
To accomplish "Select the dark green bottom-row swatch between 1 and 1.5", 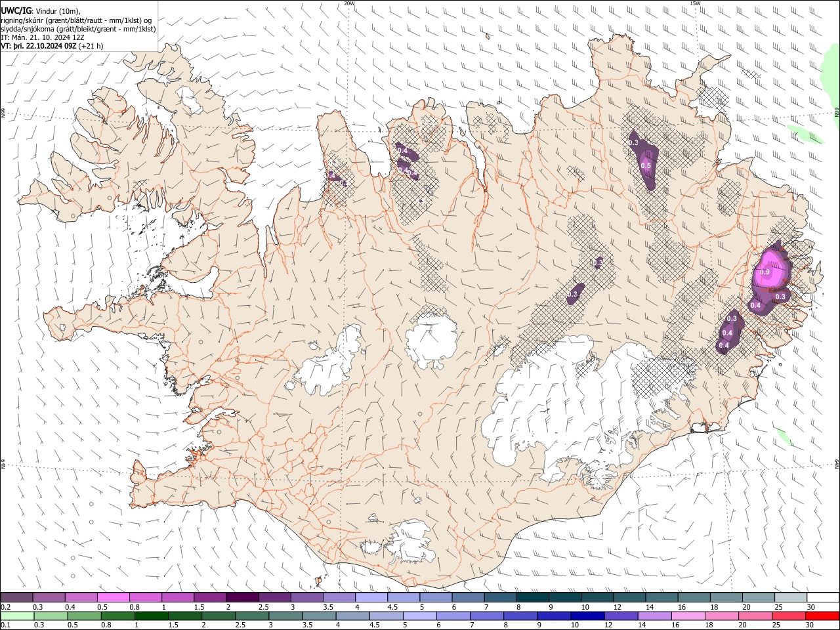I will 152,616.
